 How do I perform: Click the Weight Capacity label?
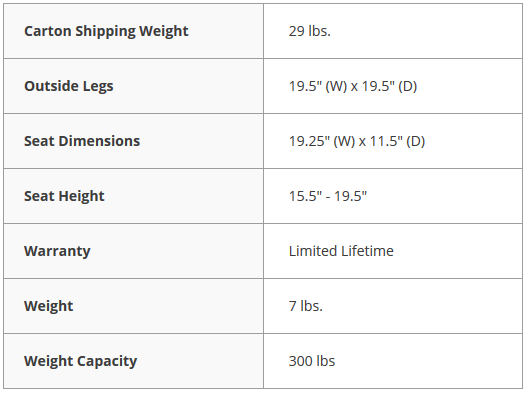click(x=80, y=361)
